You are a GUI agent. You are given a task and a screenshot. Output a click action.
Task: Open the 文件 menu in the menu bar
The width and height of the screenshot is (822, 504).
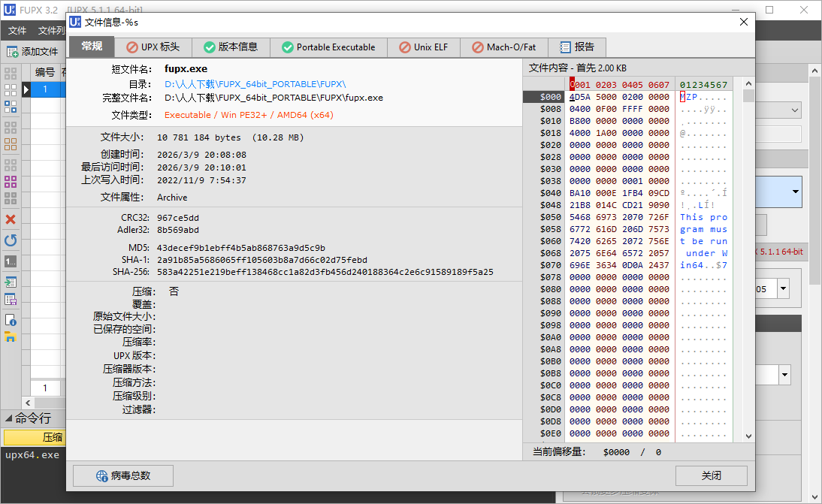click(17, 31)
